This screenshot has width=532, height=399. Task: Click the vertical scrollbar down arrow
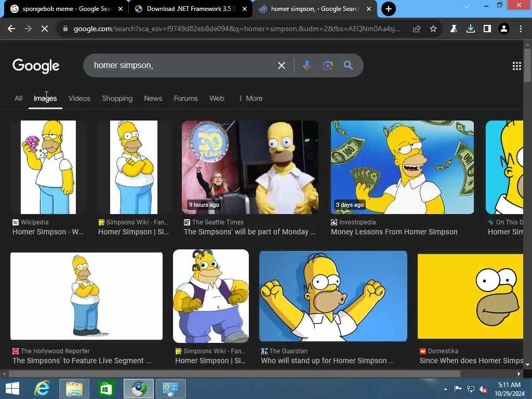[528, 365]
